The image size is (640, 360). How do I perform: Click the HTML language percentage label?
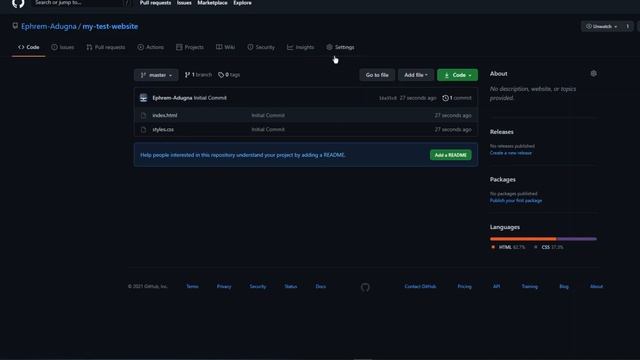[509, 247]
